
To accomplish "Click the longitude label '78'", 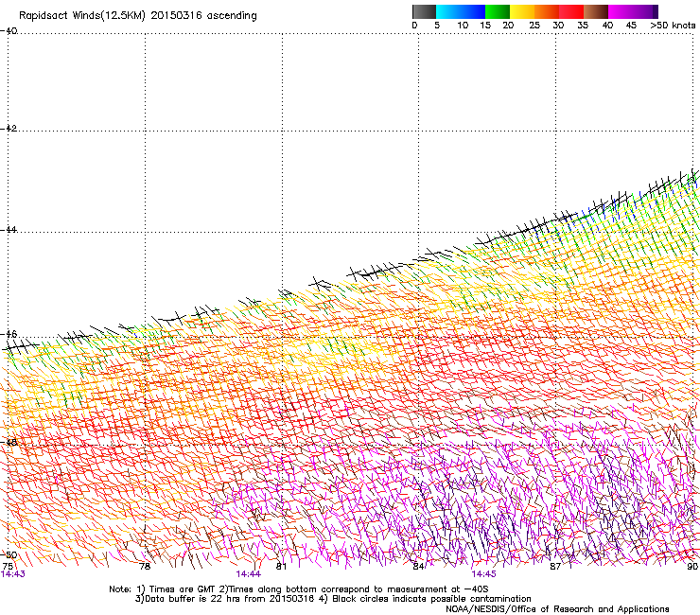I will click(x=145, y=567).
